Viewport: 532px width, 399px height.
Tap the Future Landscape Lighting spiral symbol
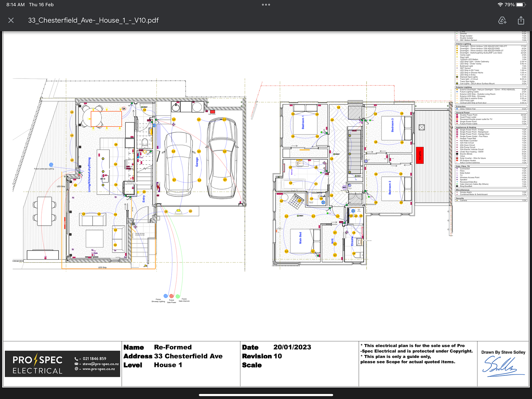pos(51,165)
